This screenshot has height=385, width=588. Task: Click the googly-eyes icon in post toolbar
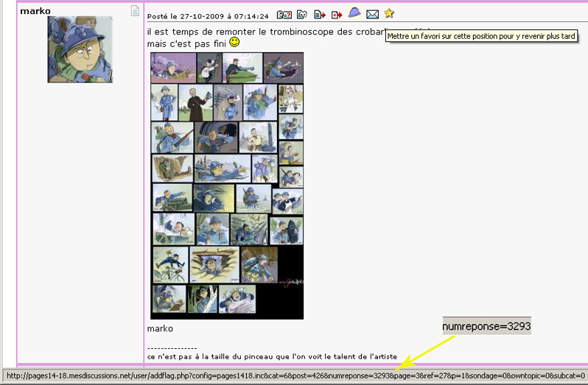(x=302, y=14)
